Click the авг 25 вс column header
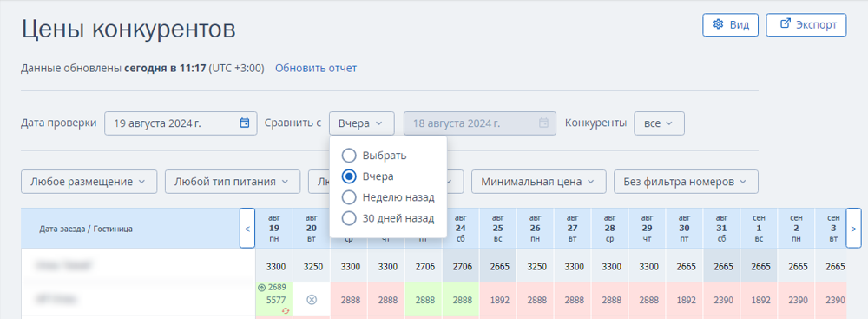 click(x=498, y=228)
